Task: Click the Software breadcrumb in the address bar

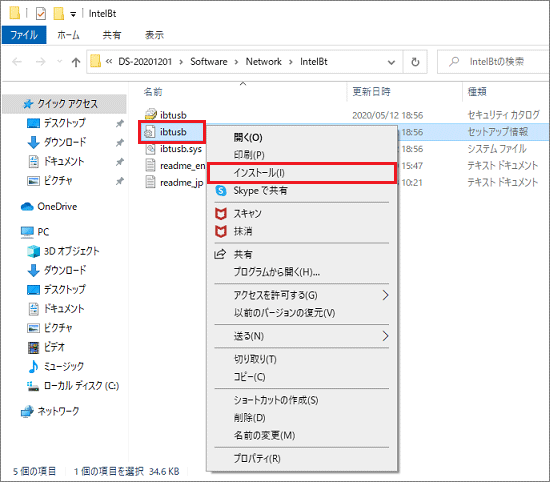Action: tap(209, 62)
